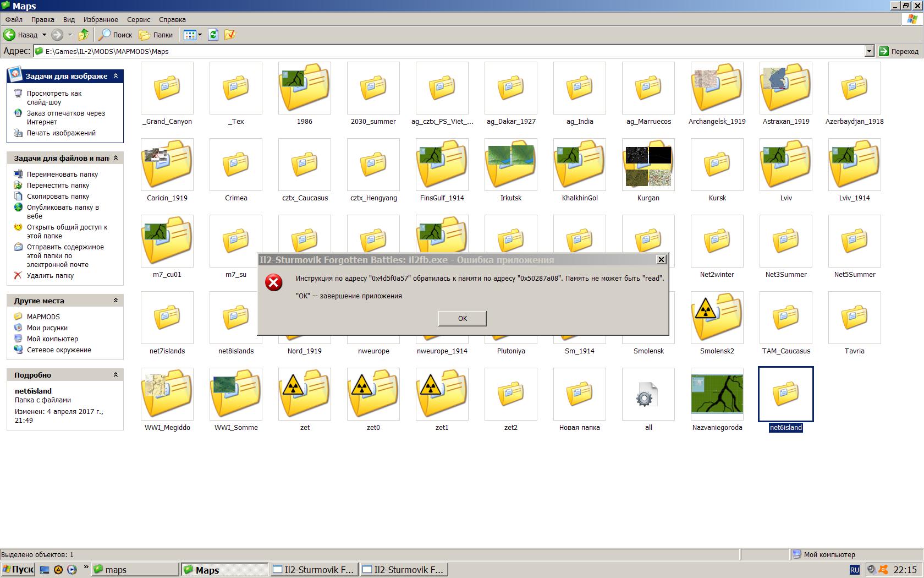Select the Caricin_1919 folder icon
924x578 pixels.
[x=167, y=165]
